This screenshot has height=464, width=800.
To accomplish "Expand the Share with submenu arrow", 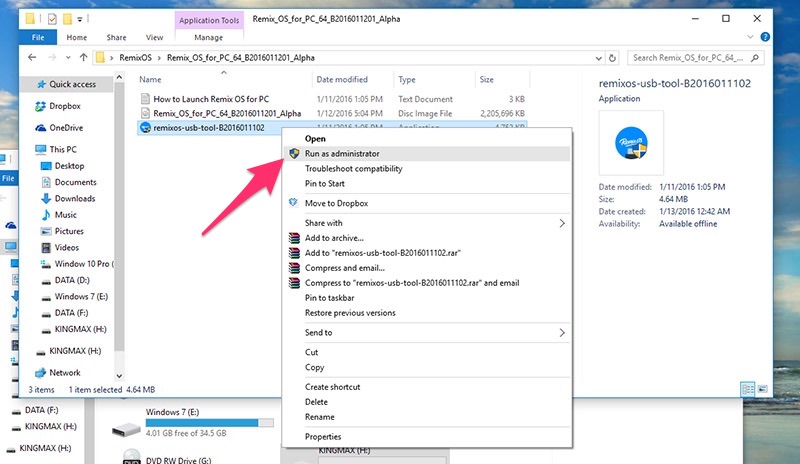I will click(x=562, y=223).
